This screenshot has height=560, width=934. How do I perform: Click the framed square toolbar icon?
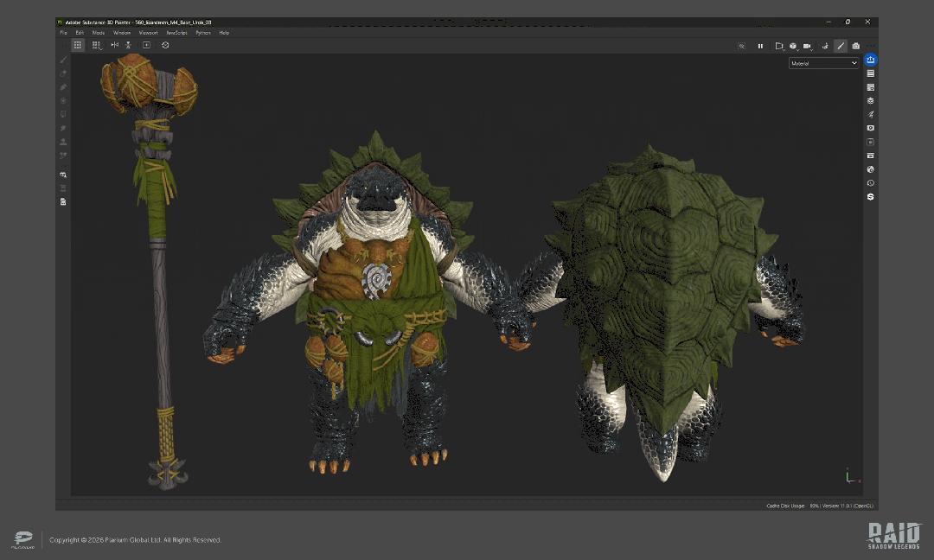(146, 45)
